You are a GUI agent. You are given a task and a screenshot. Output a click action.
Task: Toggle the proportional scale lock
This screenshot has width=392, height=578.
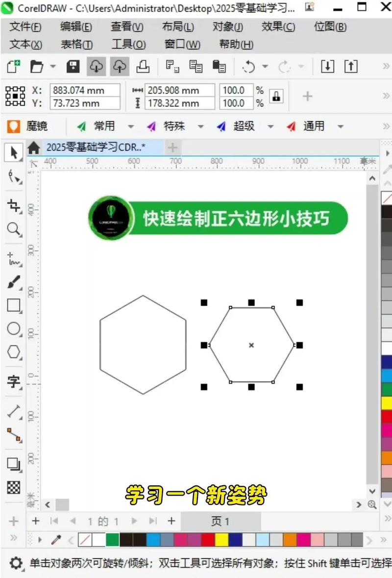click(276, 97)
